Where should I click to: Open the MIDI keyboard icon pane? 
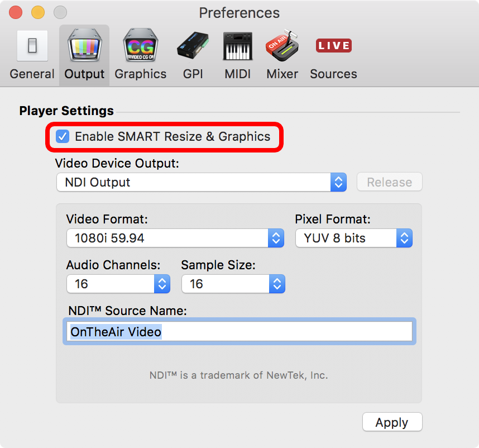[x=238, y=46]
